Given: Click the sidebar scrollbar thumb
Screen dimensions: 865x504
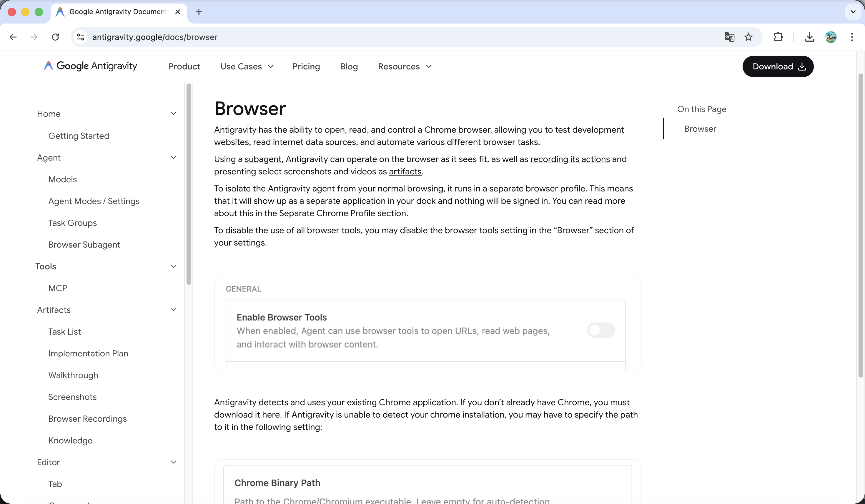Looking at the screenshot, I should tap(189, 184).
